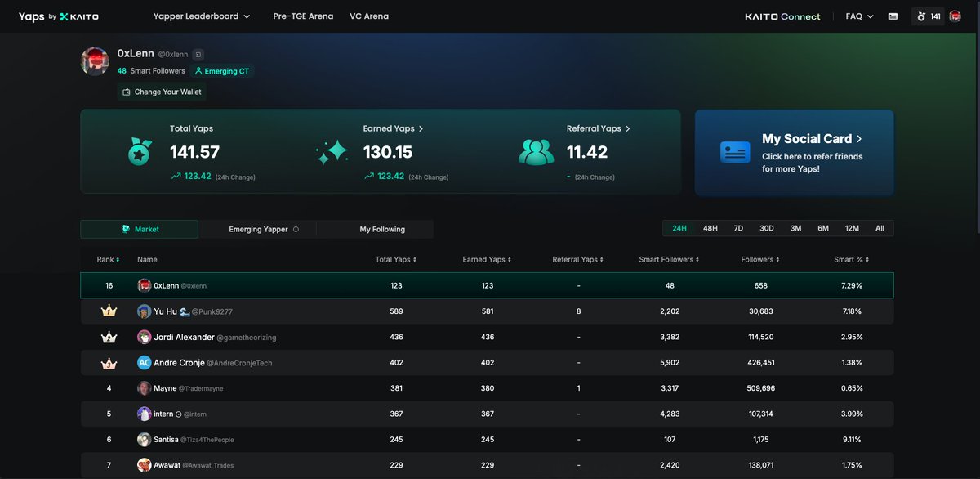Select the 30D time range
Viewport: 980px width, 479px height.
766,229
